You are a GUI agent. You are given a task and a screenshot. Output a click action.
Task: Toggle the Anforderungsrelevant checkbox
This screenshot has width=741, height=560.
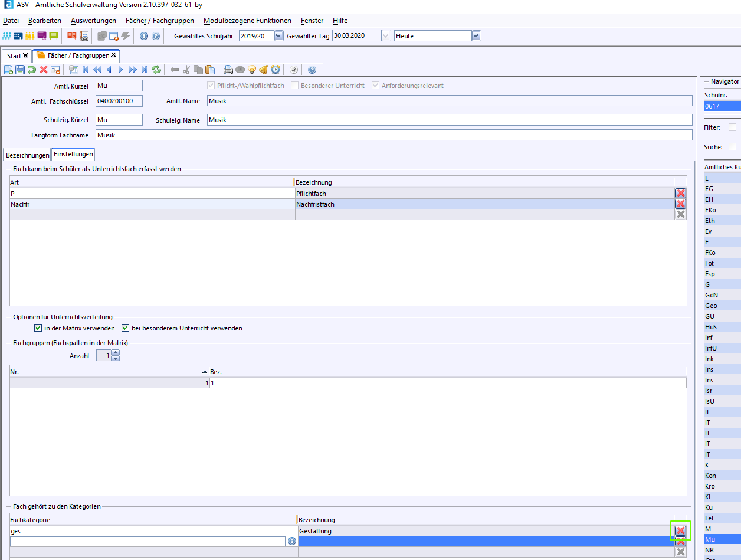tap(376, 86)
